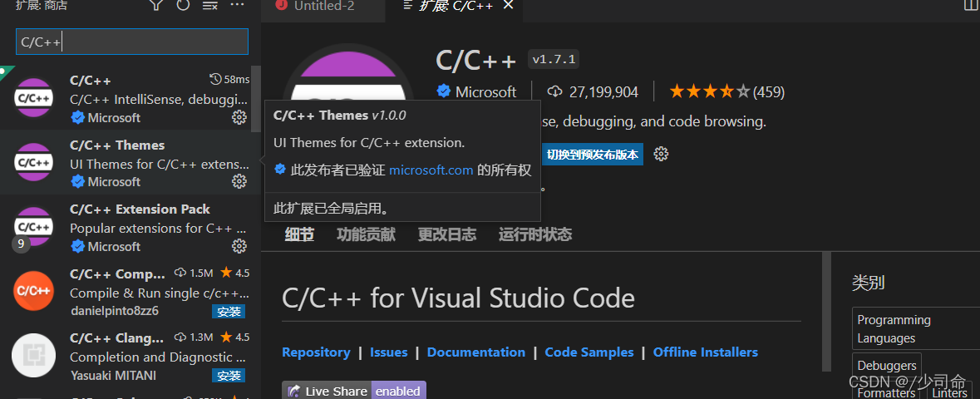The height and width of the screenshot is (399, 980).
Task: Switch to the 运行时状态 tab
Action: 535,234
